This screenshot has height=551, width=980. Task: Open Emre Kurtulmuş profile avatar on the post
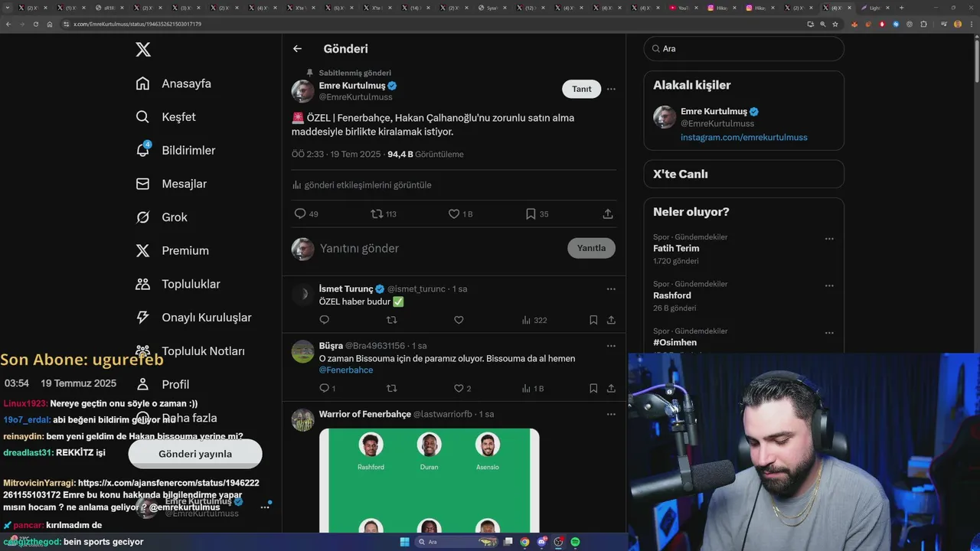coord(303,91)
